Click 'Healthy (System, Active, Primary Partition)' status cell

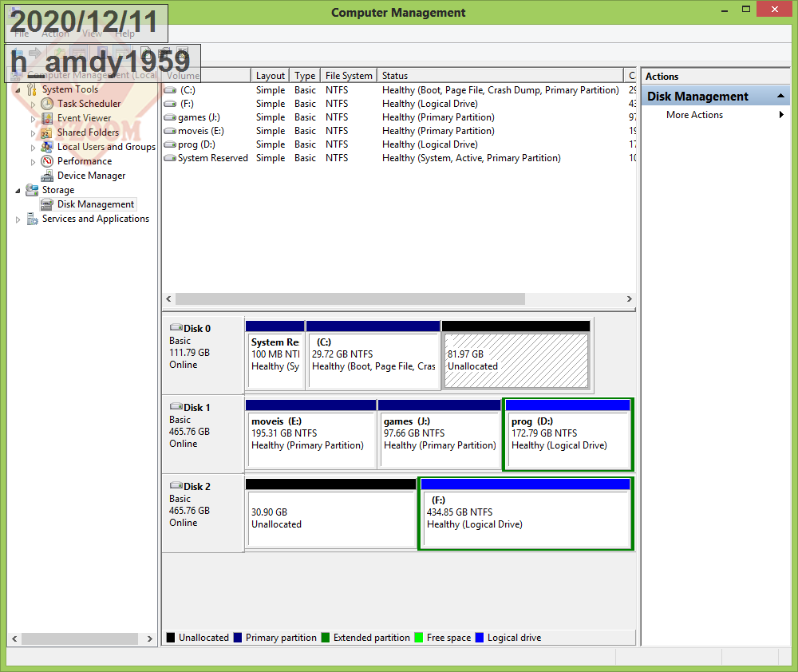[x=472, y=158]
